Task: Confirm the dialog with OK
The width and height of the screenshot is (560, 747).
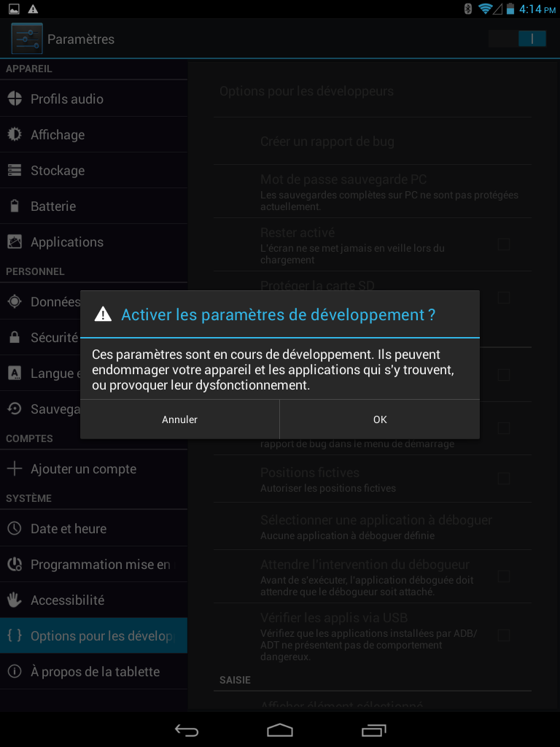Action: (x=379, y=419)
